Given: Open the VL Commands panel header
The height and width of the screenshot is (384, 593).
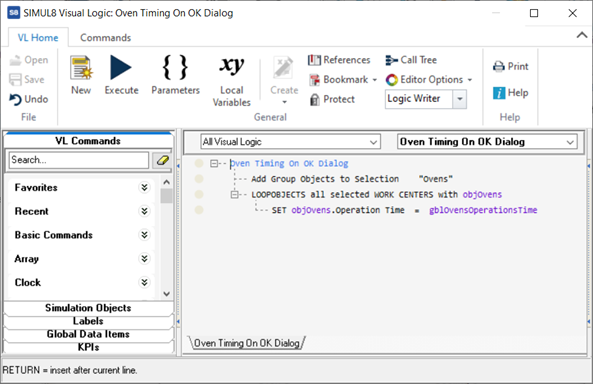Looking at the screenshot, I should (x=88, y=141).
